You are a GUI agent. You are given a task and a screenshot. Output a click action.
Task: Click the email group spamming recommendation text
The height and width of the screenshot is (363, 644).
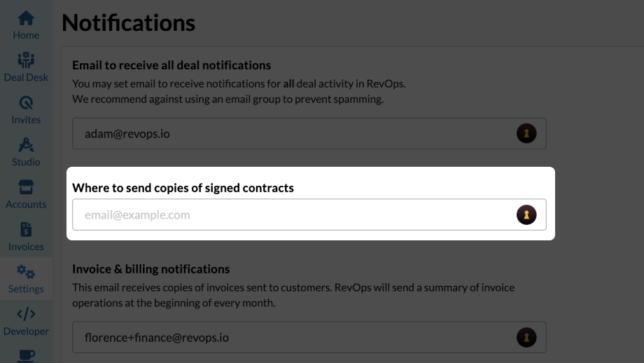pos(227,99)
